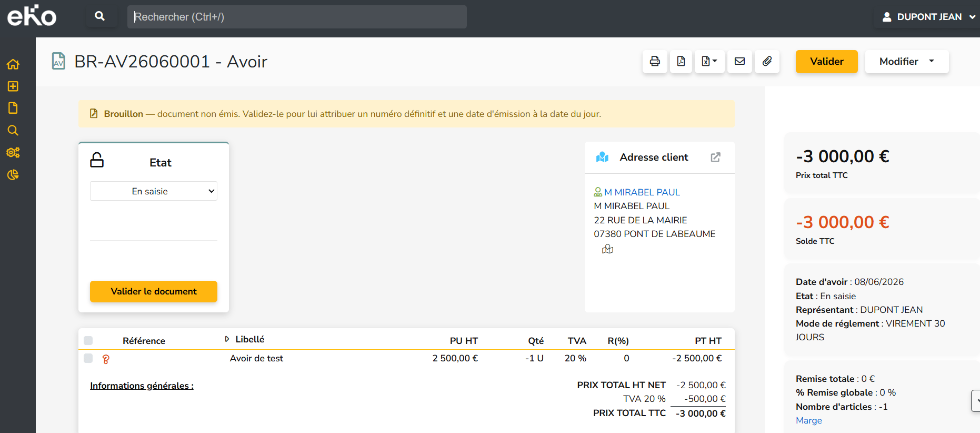Click the -1 U quantity cell
980x433 pixels.
click(534, 358)
